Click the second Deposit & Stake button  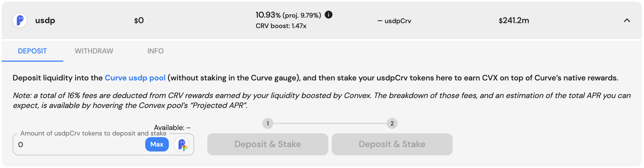392,144
